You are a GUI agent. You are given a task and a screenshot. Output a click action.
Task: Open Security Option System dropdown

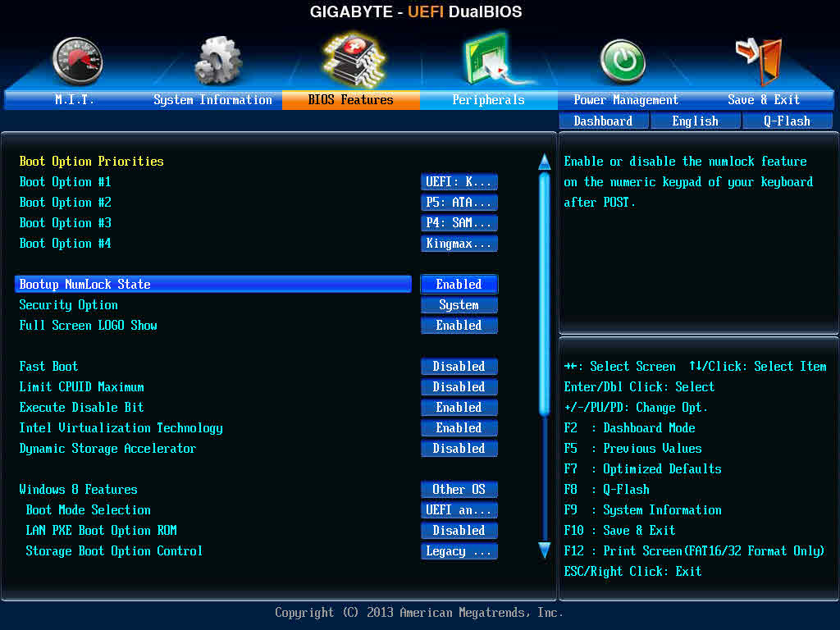(459, 305)
